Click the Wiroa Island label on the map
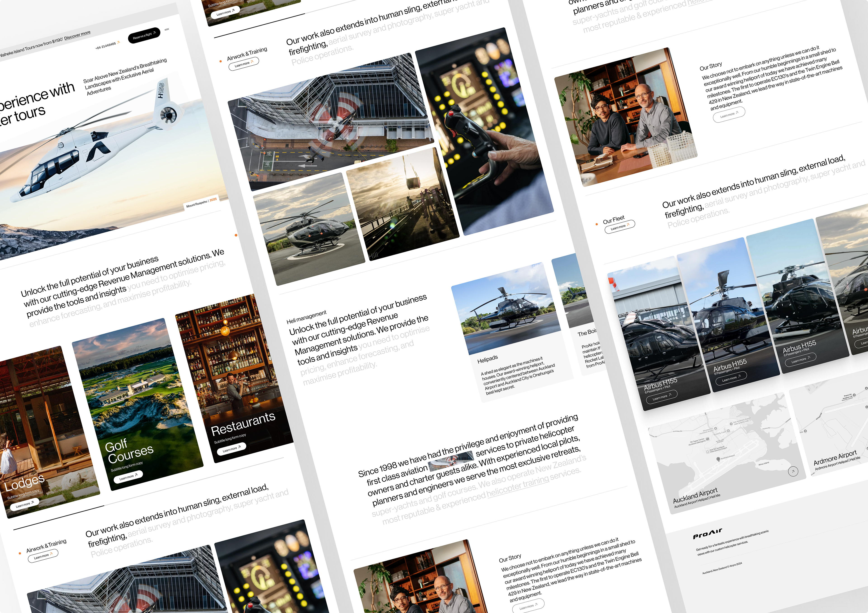The height and width of the screenshot is (613, 868). point(764,463)
